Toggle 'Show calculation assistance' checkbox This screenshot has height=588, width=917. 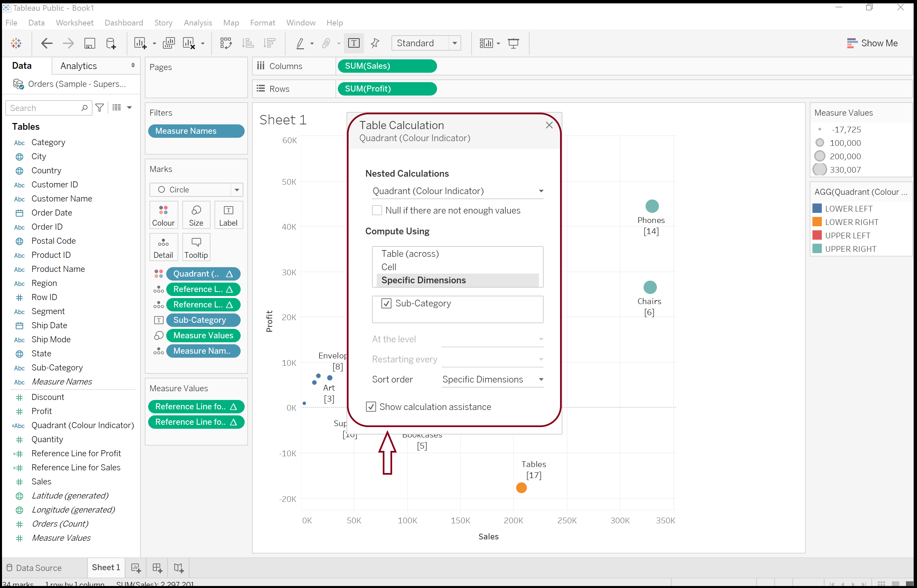pos(371,407)
